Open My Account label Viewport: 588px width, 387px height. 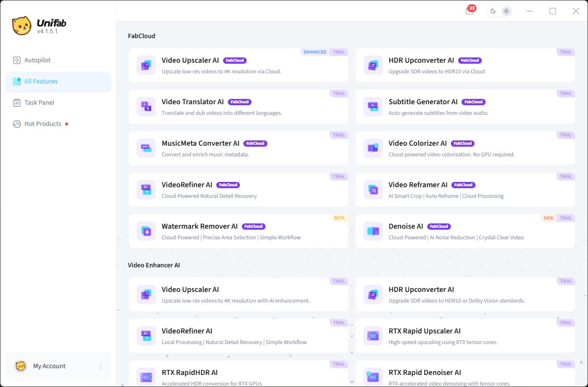pyautogui.click(x=49, y=366)
